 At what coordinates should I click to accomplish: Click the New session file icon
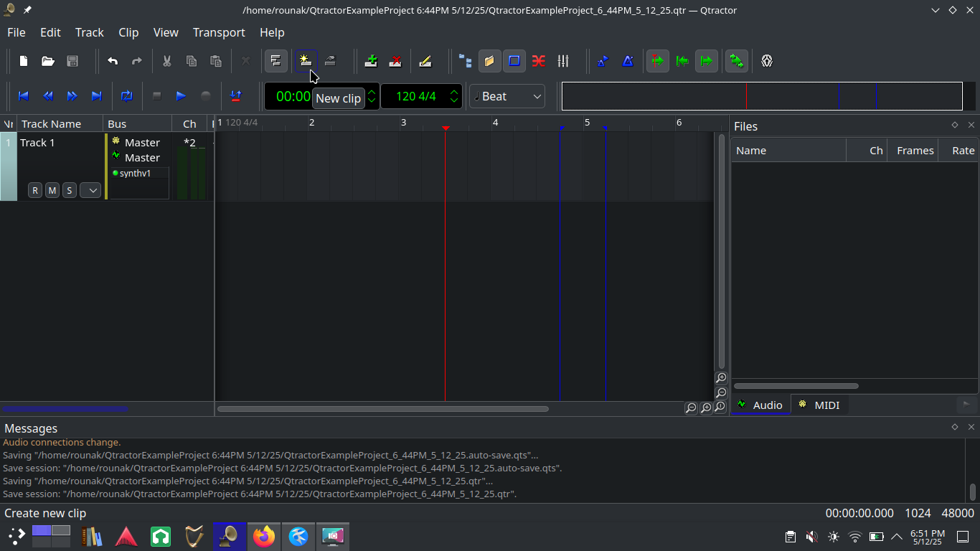tap(24, 61)
